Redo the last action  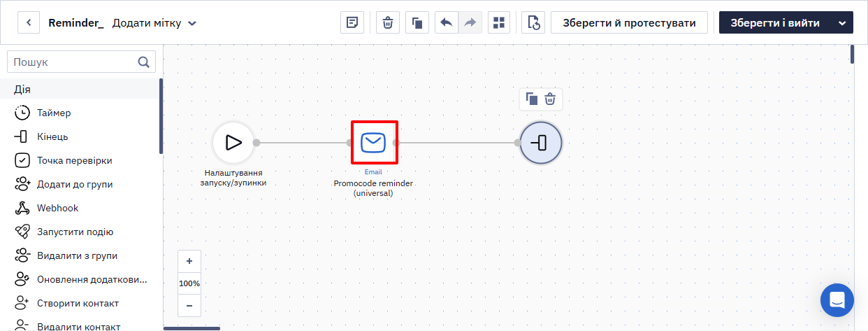click(470, 22)
